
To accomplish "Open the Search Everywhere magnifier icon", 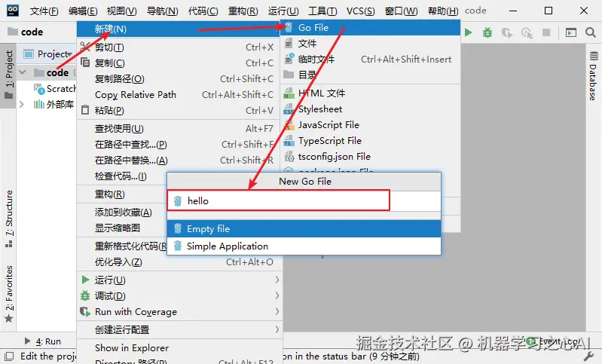I will (x=591, y=32).
